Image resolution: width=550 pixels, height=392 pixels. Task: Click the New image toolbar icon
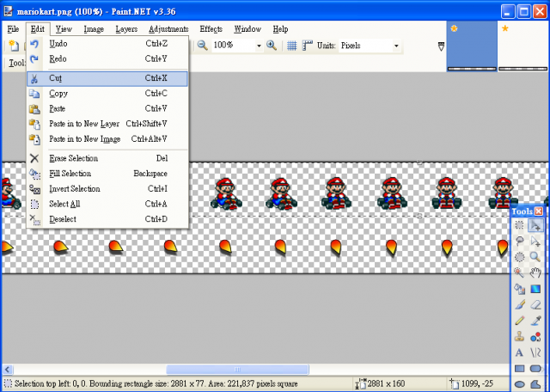click(x=14, y=46)
